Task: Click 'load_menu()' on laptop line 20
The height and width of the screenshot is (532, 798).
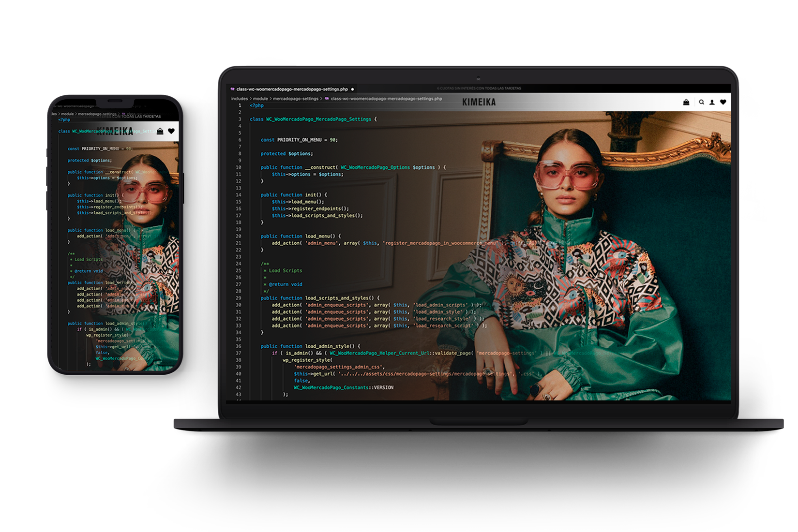Action: click(x=323, y=236)
